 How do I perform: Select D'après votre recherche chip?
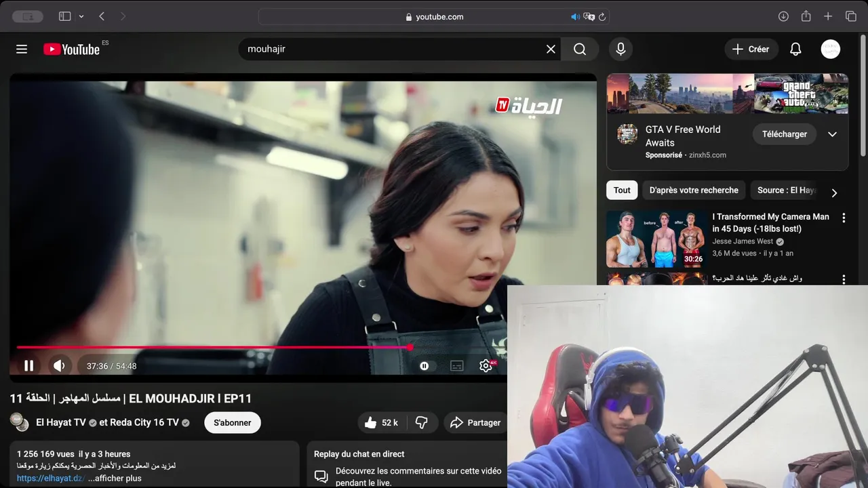click(694, 190)
